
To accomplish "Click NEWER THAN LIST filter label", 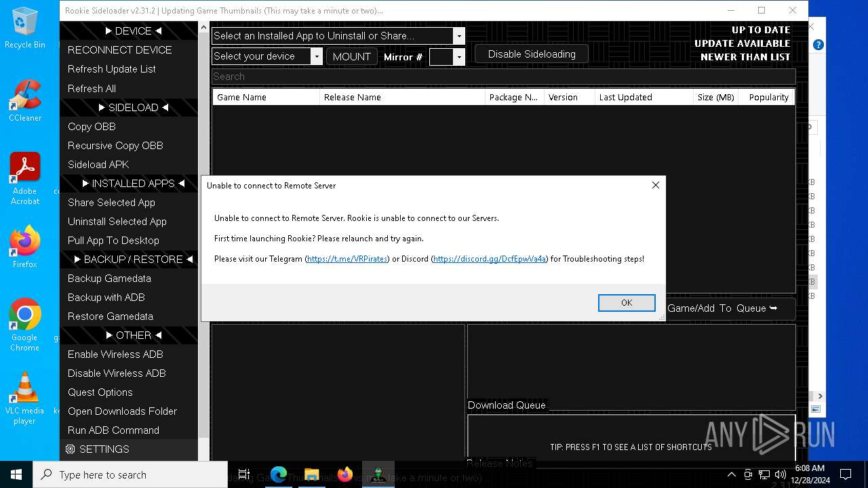I will click(745, 57).
